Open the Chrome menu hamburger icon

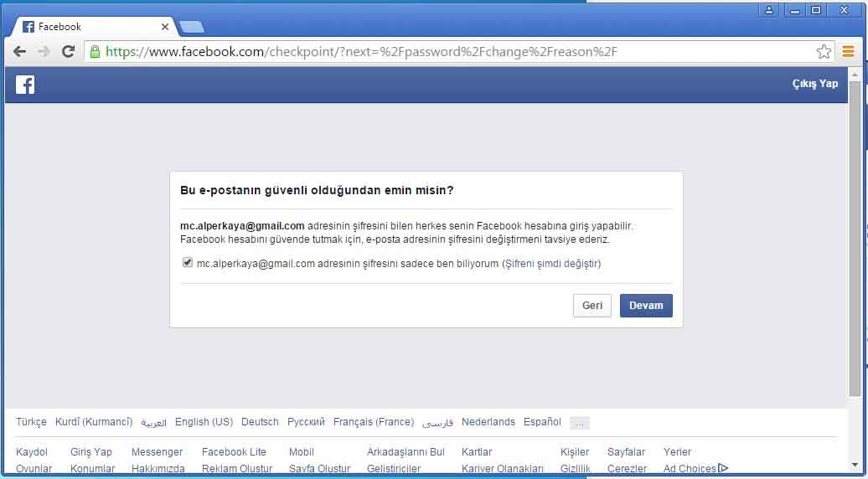coord(848,52)
